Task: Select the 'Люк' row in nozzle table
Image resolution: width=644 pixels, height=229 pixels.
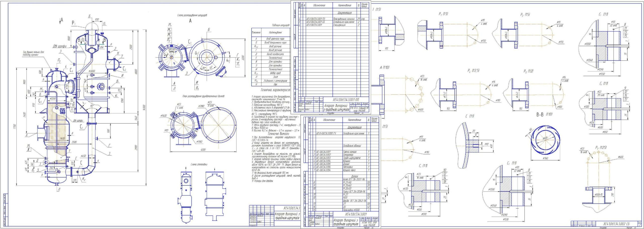Action: click(x=271, y=84)
